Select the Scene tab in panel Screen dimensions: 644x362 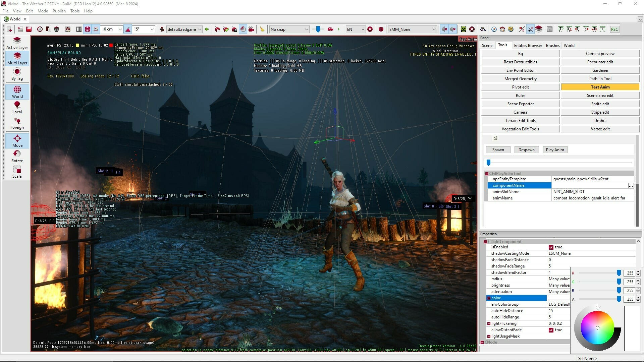click(x=487, y=46)
